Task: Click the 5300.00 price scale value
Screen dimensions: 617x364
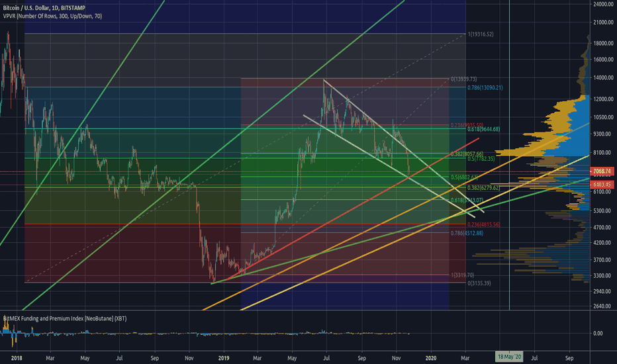Action: 602,210
